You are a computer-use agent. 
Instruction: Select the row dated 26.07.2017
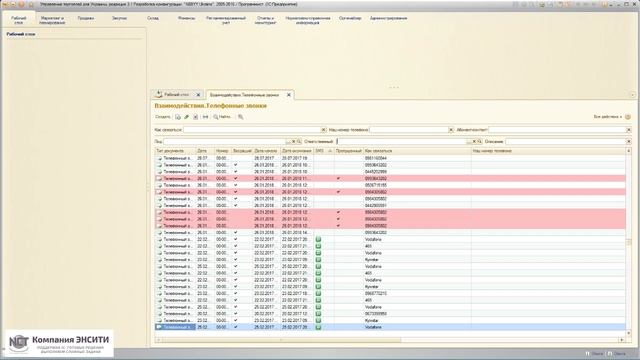tap(390, 158)
